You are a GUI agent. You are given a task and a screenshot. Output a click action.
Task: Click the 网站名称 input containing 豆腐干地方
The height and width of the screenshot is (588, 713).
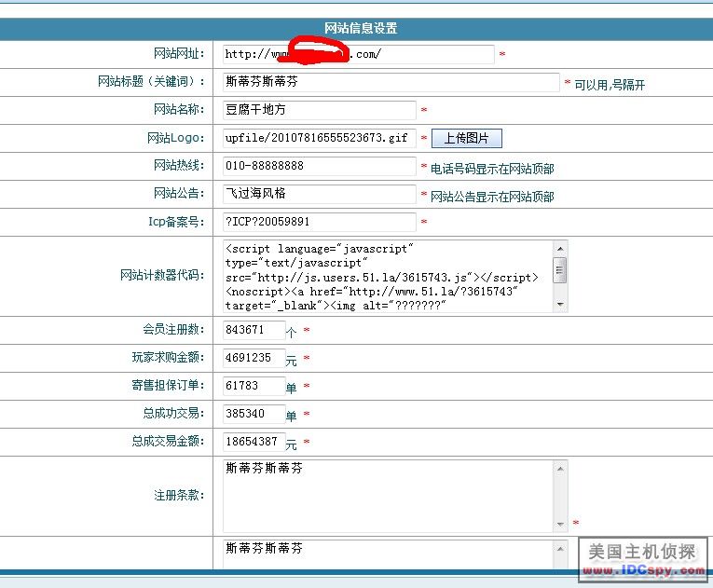319,110
